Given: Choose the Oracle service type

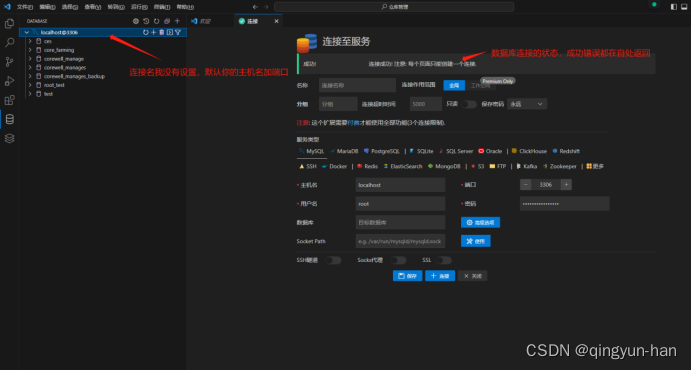Looking at the screenshot, I should pyautogui.click(x=490, y=151).
